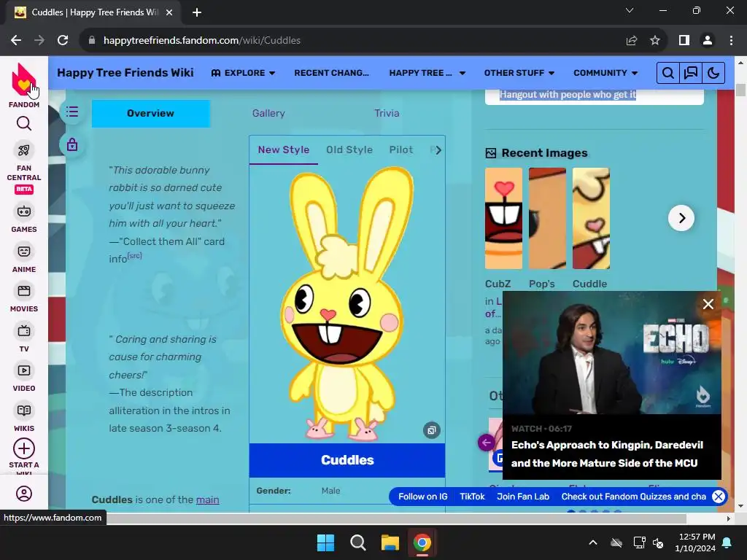The width and height of the screenshot is (747, 560).
Task: Open Fan Central rocket icon
Action: [24, 150]
